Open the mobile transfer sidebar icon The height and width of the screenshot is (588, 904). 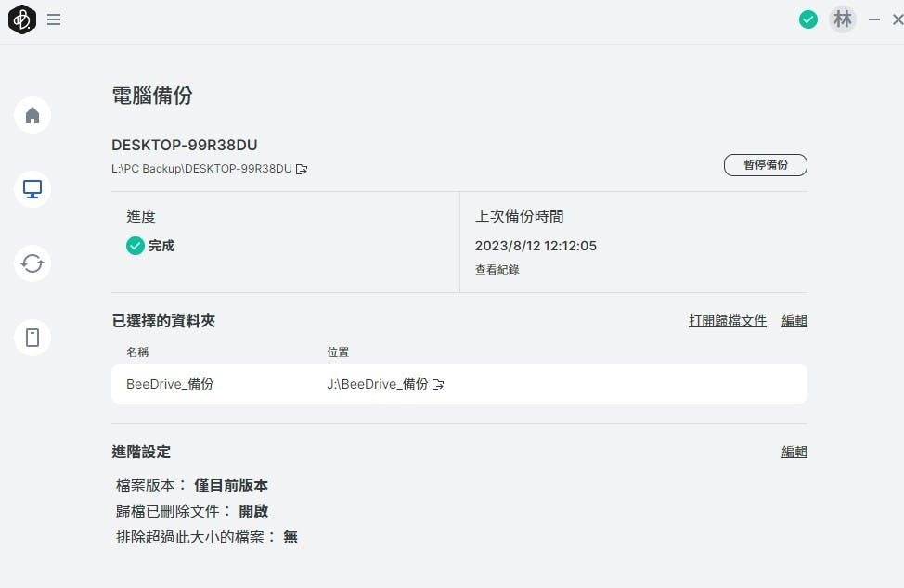[32, 337]
